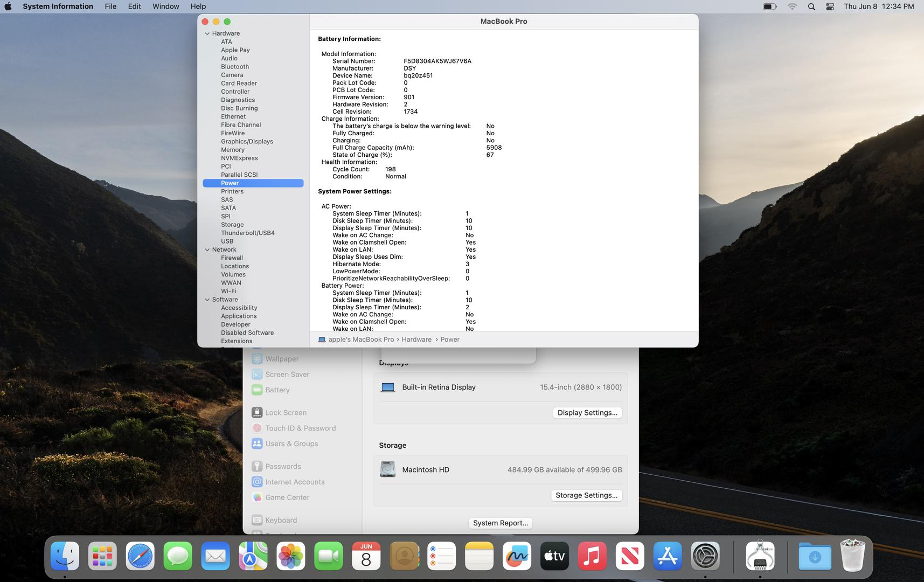The image size is (924, 582).
Task: Open the Window menu
Action: click(x=166, y=6)
